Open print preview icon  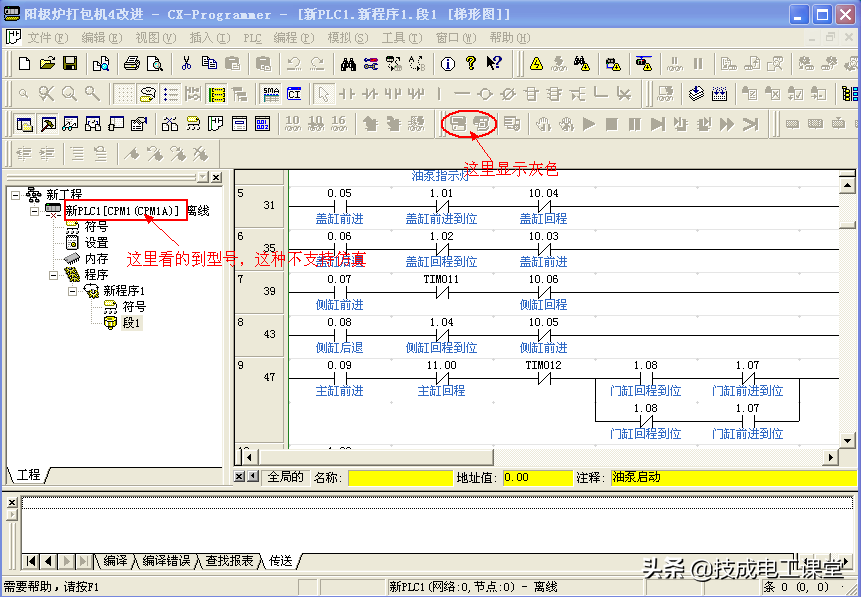point(155,64)
